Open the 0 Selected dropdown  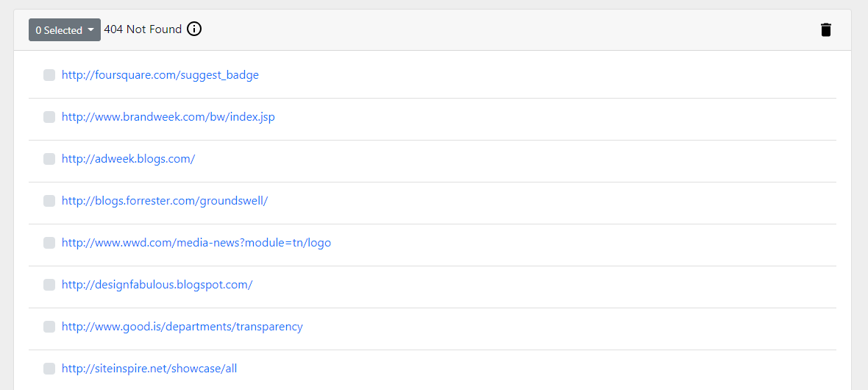click(x=65, y=30)
